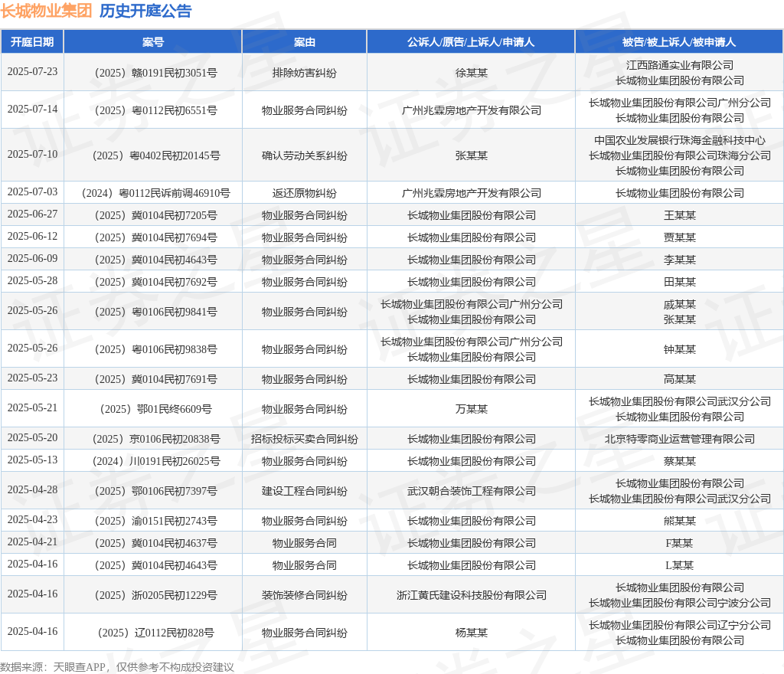784x674 pixels.
Task: Click the 历史开庭公告 title text
Action: click(145, 11)
